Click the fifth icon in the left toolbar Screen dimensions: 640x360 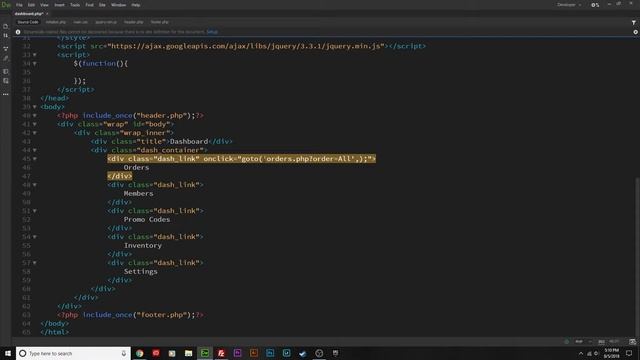tap(6, 71)
